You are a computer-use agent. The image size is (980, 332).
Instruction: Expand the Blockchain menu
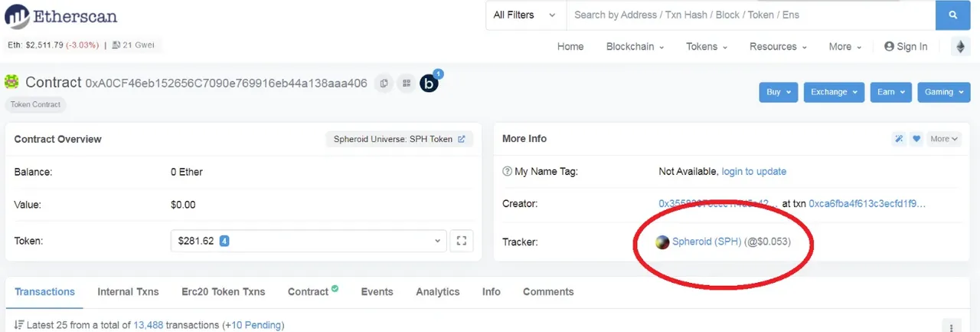coord(635,47)
